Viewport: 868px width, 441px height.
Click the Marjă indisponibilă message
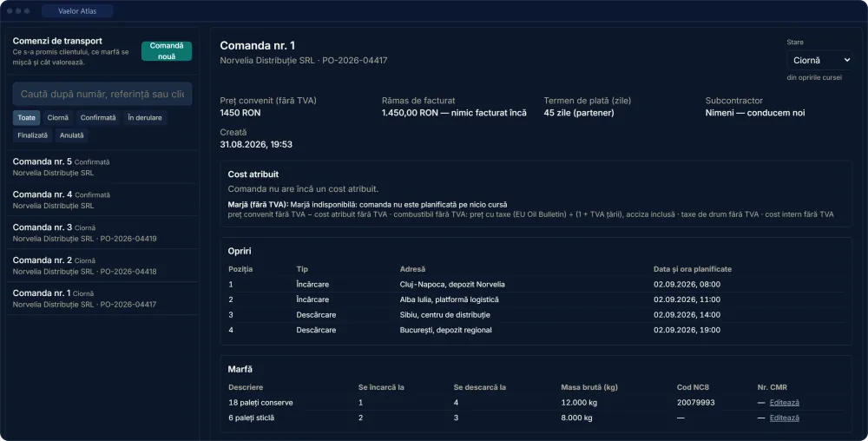pos(398,205)
